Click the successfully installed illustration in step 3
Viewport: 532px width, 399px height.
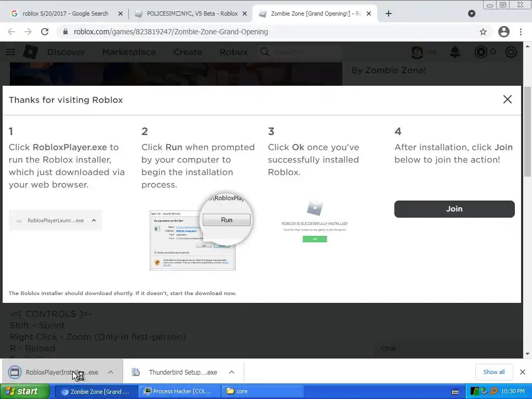314,221
